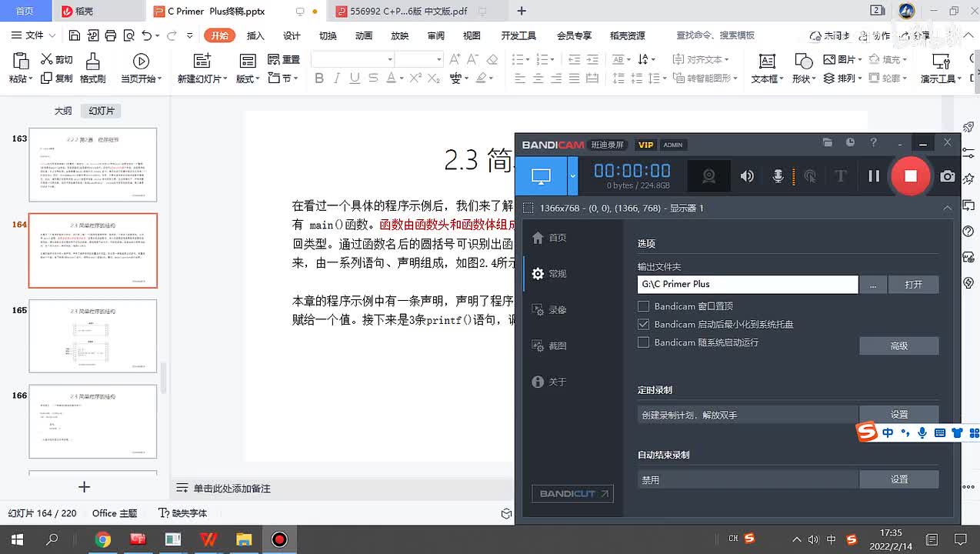Viewport: 980px width, 554px height.
Task: Toggle the microphone icon in Bandicam
Action: (778, 176)
